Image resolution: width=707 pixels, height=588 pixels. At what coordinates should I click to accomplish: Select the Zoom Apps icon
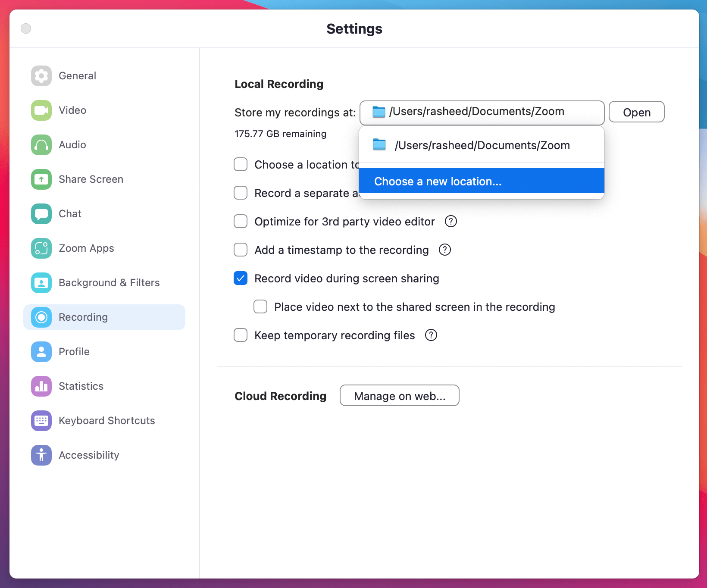pyautogui.click(x=41, y=248)
